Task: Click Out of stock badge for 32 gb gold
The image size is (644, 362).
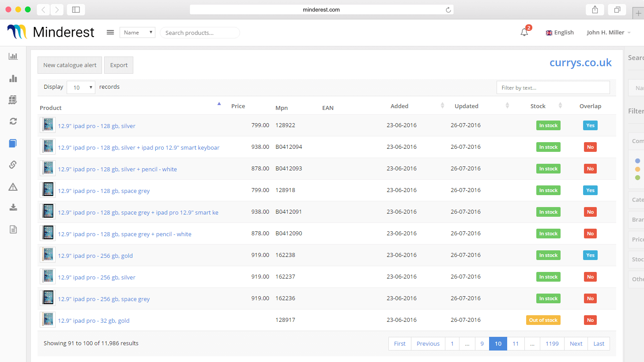Action: 543,320
